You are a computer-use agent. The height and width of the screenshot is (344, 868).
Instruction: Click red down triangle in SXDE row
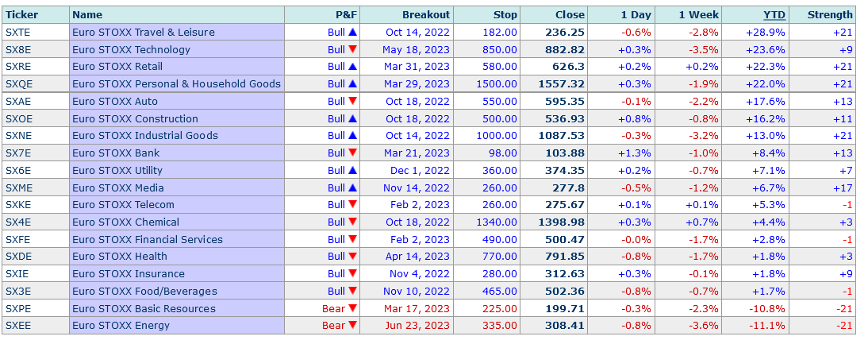click(352, 256)
